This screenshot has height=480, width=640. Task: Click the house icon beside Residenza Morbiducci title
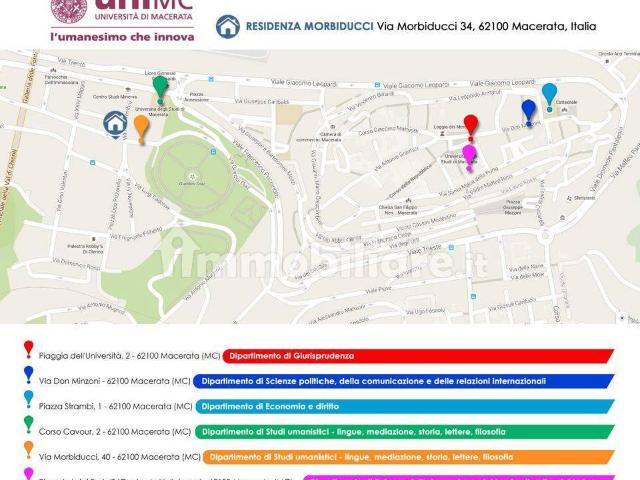(228, 27)
